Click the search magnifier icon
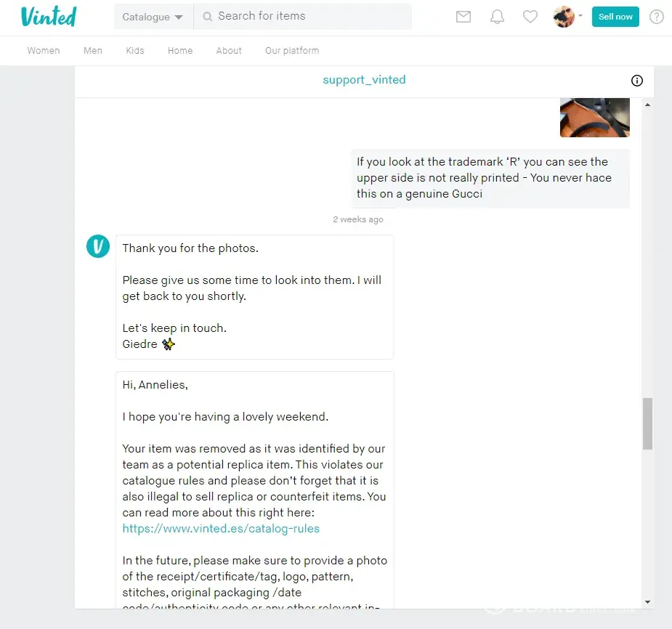Image resolution: width=672 pixels, height=629 pixels. click(207, 17)
